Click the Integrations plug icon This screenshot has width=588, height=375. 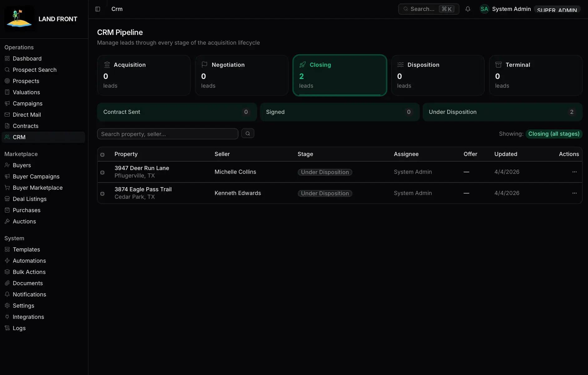point(7,317)
